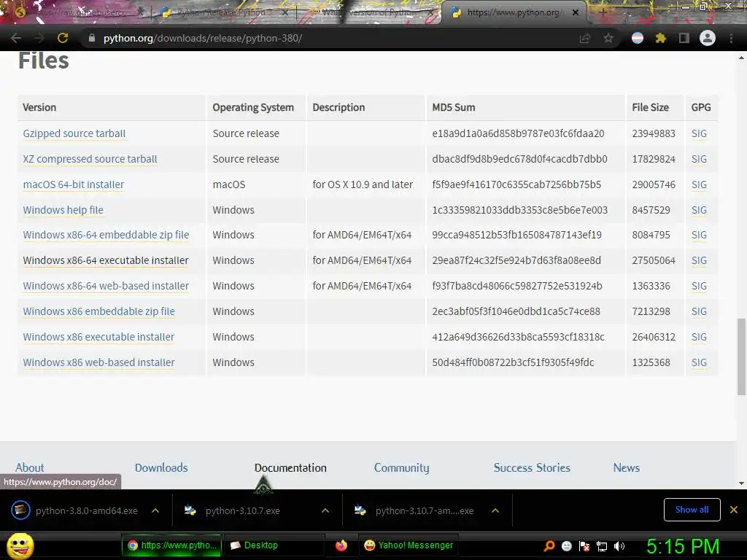Open the Chrome three-dot menu
Viewport: 747px width, 560px height.
[x=731, y=38]
